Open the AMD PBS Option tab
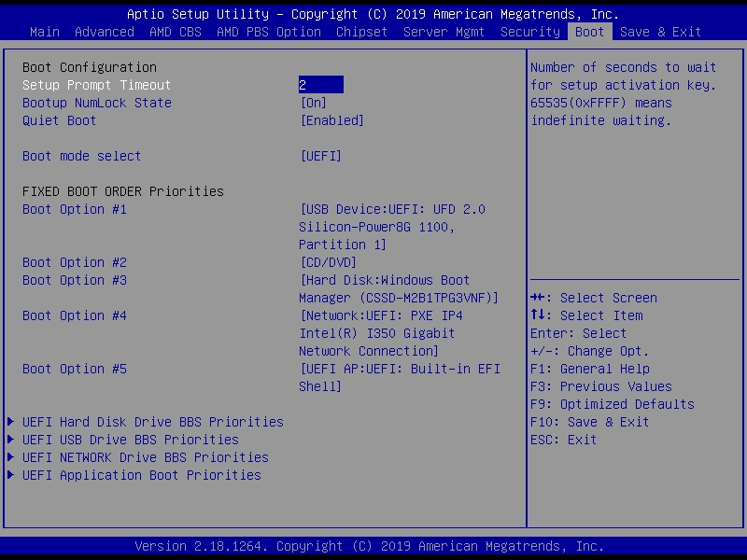This screenshot has height=560, width=747. [x=269, y=32]
